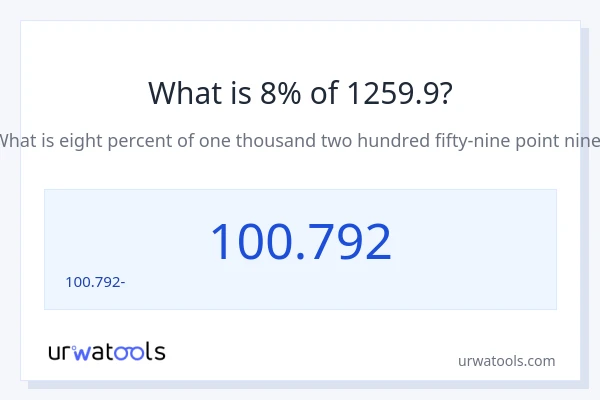Click the question mark ending the heading
The width and height of the screenshot is (600, 400).
(x=445, y=92)
